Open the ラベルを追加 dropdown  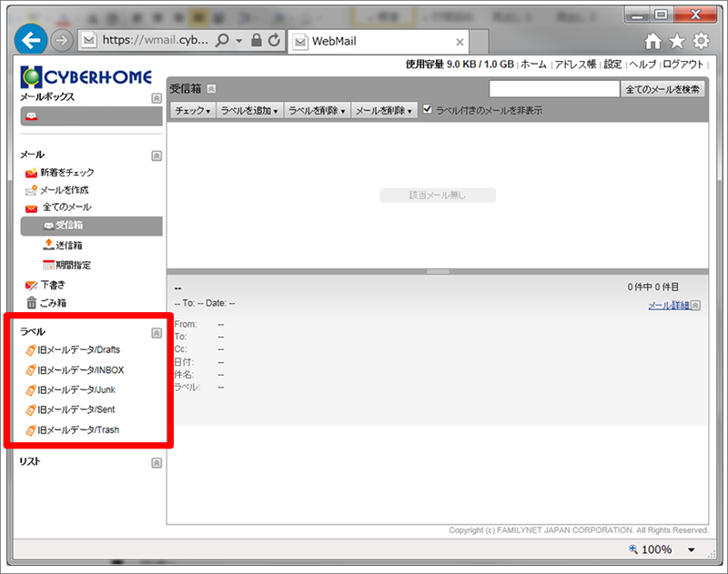248,111
